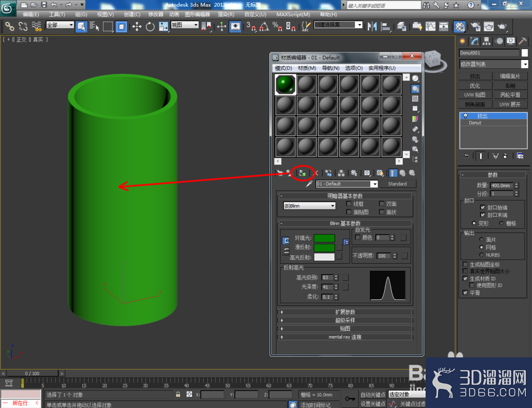
Task: Enable the 双面 two-sided checkbox
Action: pyautogui.click(x=381, y=203)
